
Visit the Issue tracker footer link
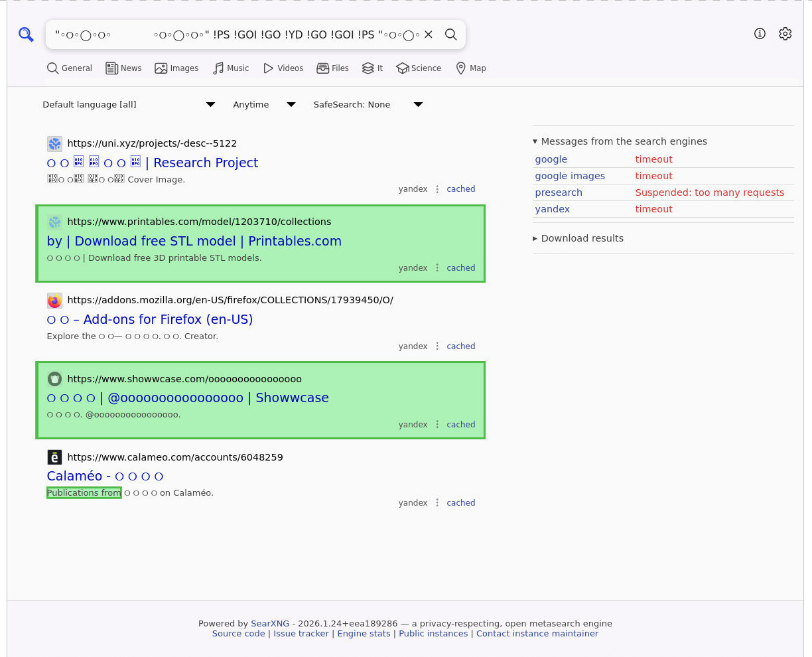[301, 634]
